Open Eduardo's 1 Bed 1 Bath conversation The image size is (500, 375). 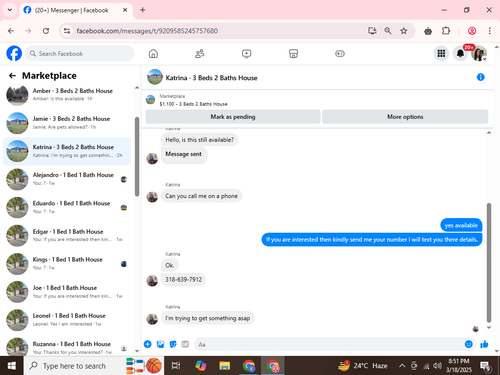(67, 207)
